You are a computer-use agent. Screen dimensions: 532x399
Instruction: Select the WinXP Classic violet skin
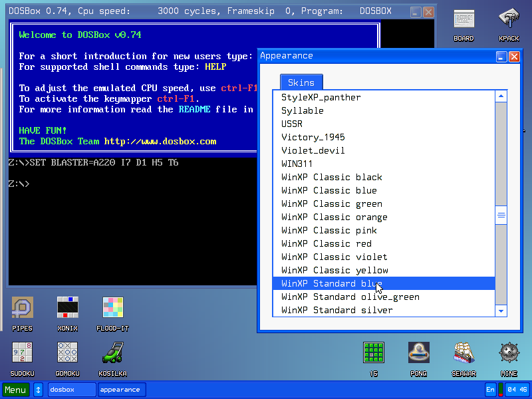point(384,257)
